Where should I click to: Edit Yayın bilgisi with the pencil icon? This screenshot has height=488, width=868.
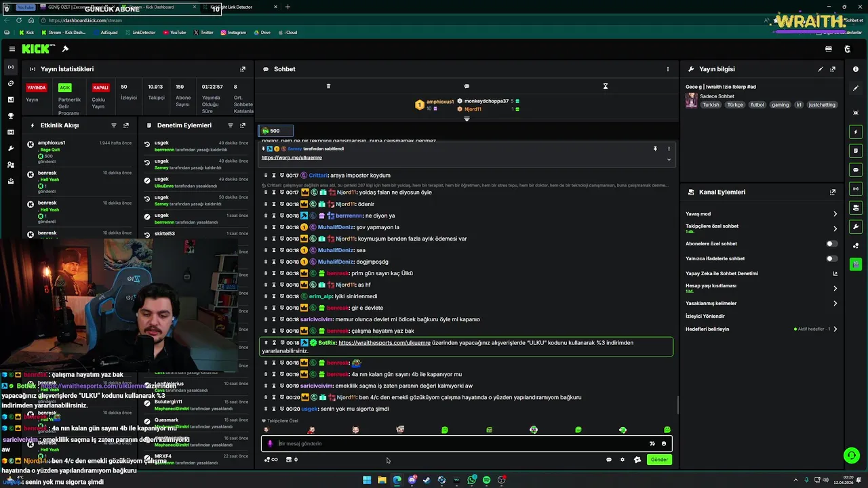point(821,69)
